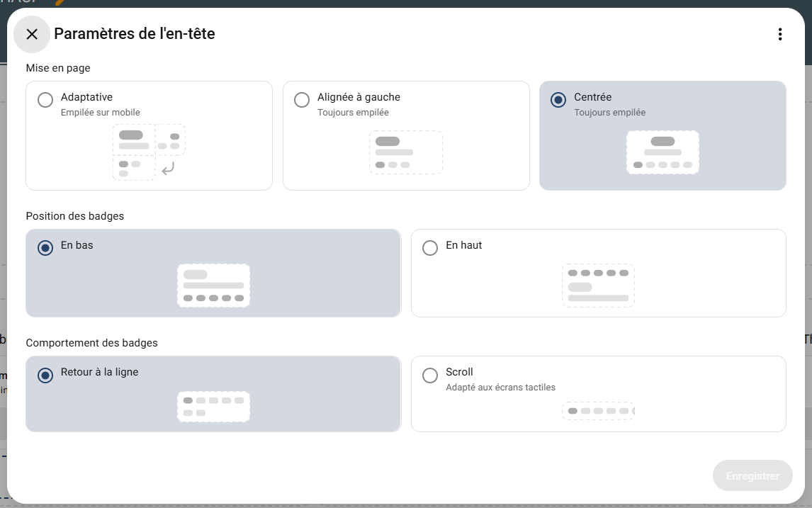Choose the En bas badge position radio
812x508 pixels.
pyautogui.click(x=45, y=248)
